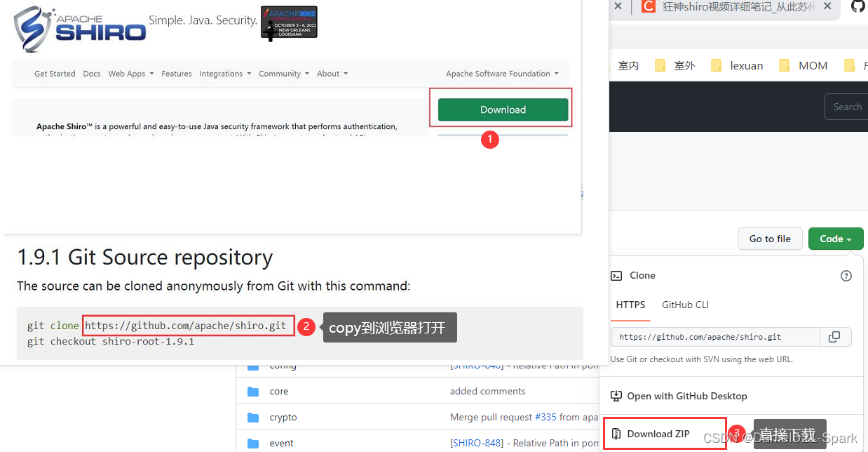Close the tab left of the CSDN tab
This screenshot has width=868, height=452.
[618, 6]
